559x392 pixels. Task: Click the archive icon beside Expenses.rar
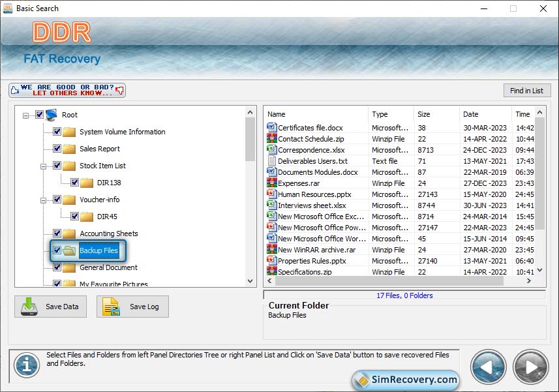tap(271, 183)
